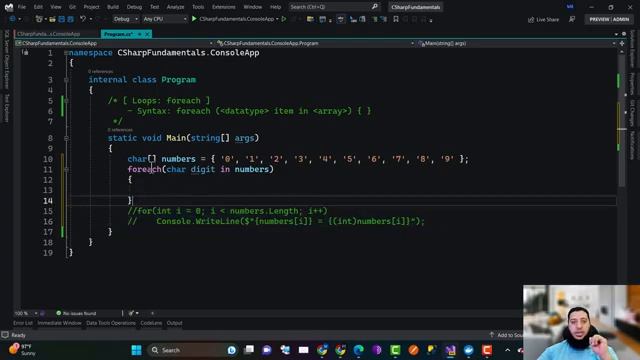Image resolution: width=640 pixels, height=360 pixels.
Task: Open the Build menu
Action: coord(113,7)
